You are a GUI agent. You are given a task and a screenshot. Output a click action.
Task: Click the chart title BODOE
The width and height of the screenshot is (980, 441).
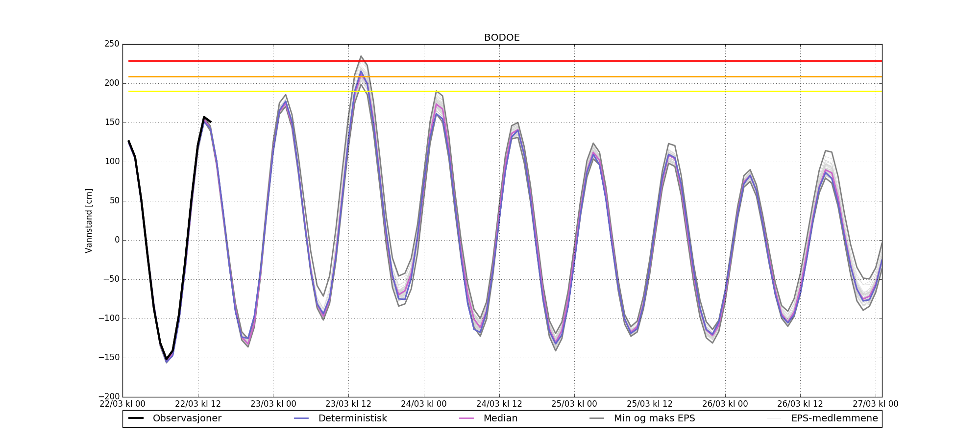(502, 38)
